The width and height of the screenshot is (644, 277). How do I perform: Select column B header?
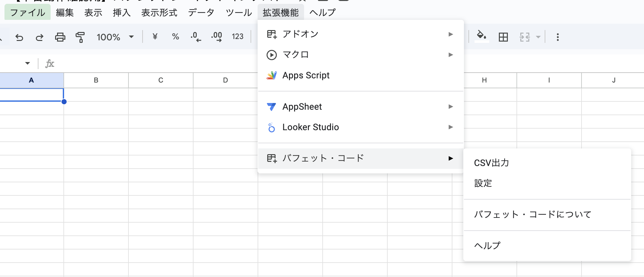tap(96, 80)
